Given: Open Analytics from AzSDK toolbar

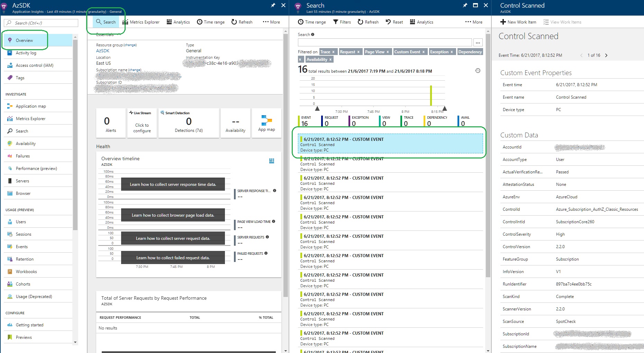Looking at the screenshot, I should 178,22.
